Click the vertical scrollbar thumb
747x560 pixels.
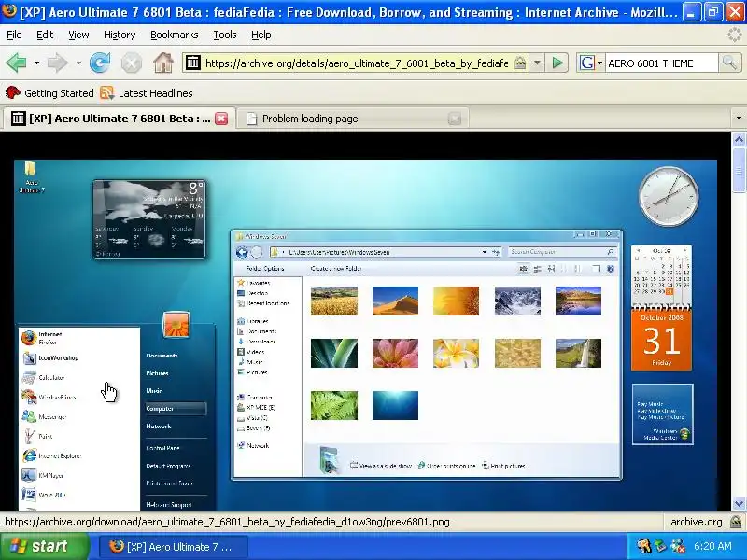(x=739, y=171)
